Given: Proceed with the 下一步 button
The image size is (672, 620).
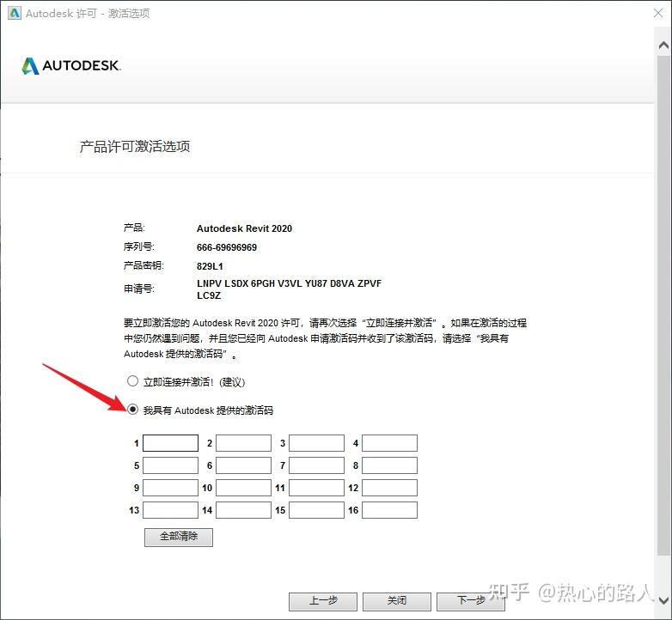Looking at the screenshot, I should [471, 602].
